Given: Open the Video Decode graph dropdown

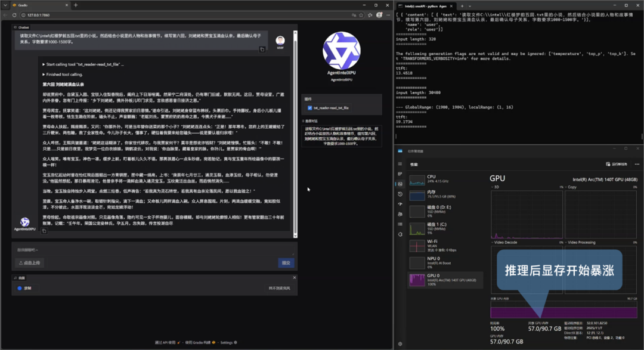Looking at the screenshot, I should pyautogui.click(x=504, y=243).
